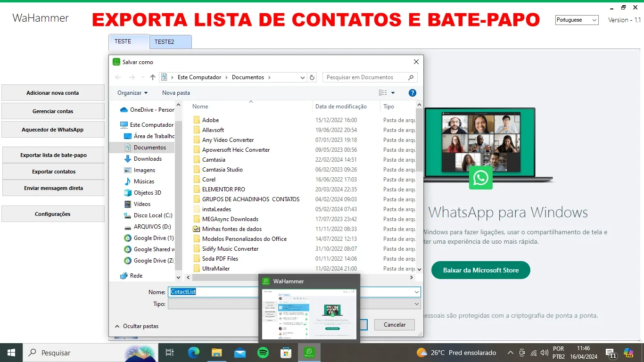Viewport: 644px width, 362px height.
Task: Open Configurações in WaHammer sidebar
Action: (53, 214)
